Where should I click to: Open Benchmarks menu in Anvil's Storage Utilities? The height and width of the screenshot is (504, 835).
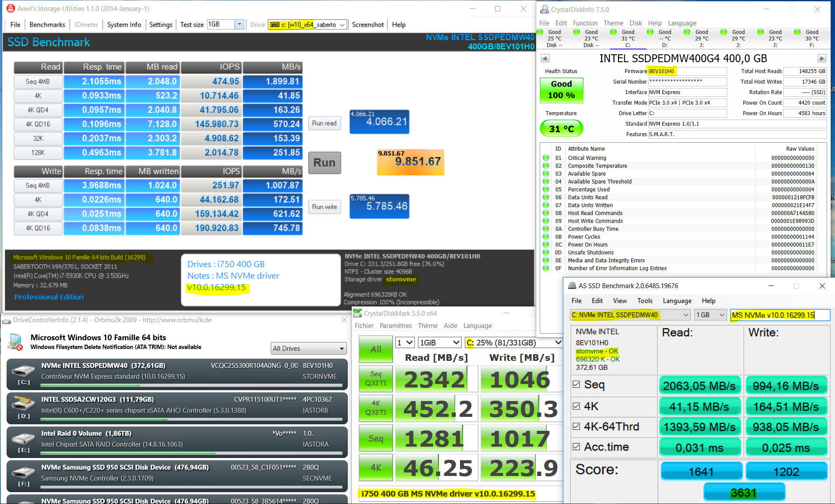coord(47,25)
